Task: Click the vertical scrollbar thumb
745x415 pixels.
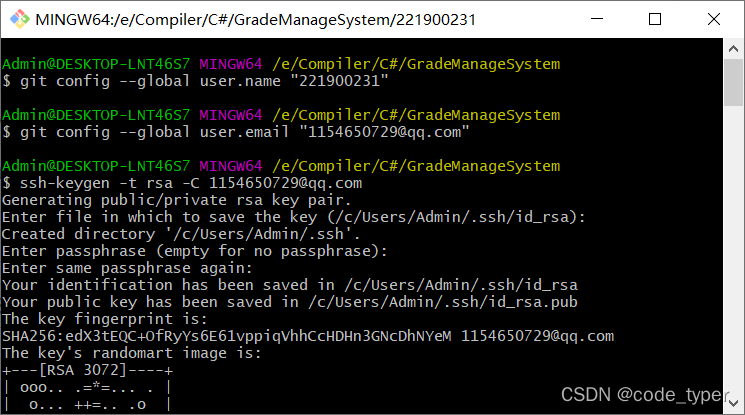Action: pyautogui.click(x=733, y=82)
